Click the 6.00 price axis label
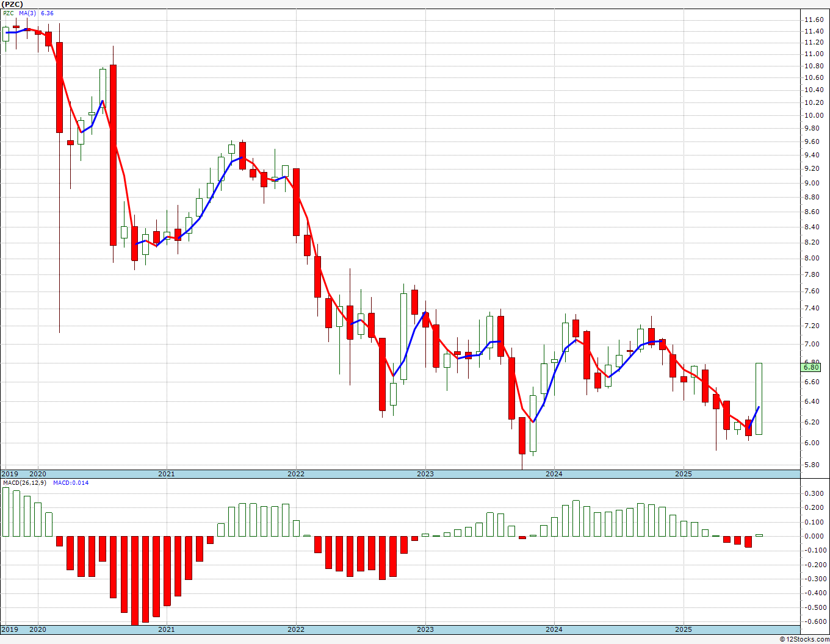 click(812, 443)
